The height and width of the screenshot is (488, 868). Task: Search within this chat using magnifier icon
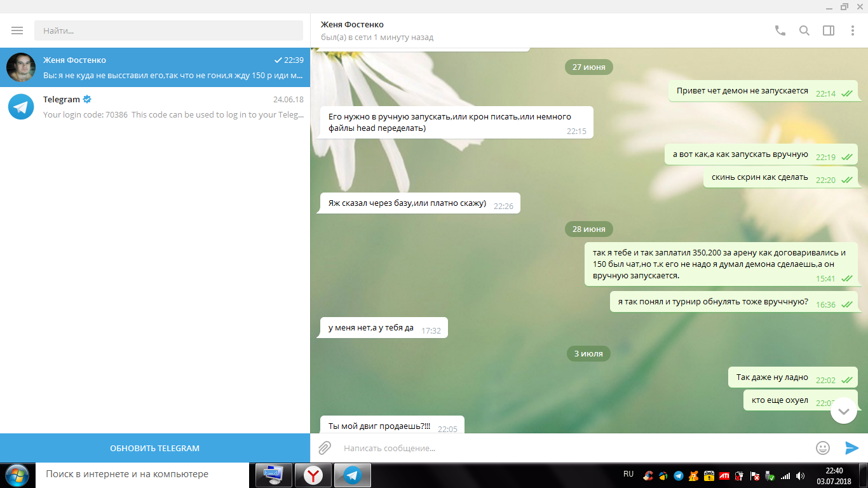(804, 30)
